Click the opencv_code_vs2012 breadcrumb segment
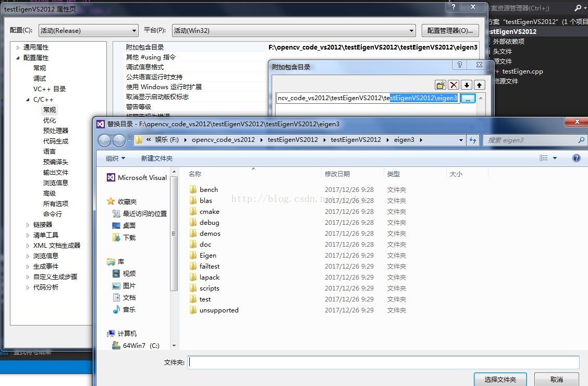The height and width of the screenshot is (386, 588). pos(223,140)
